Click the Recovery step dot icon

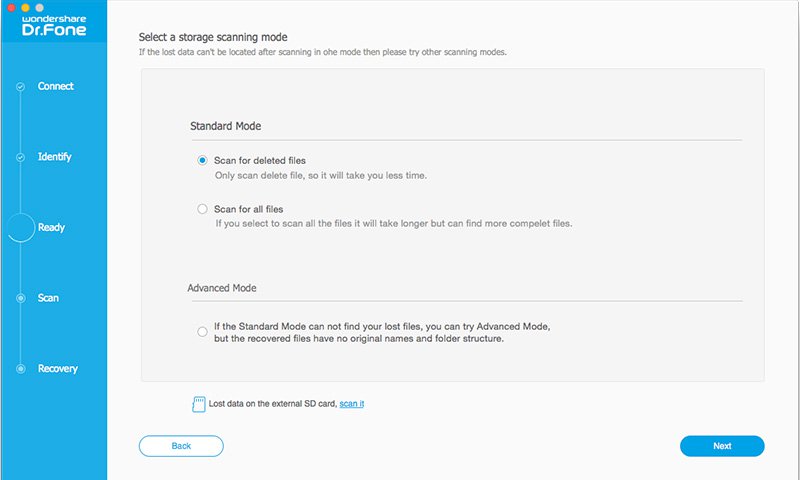click(x=20, y=369)
